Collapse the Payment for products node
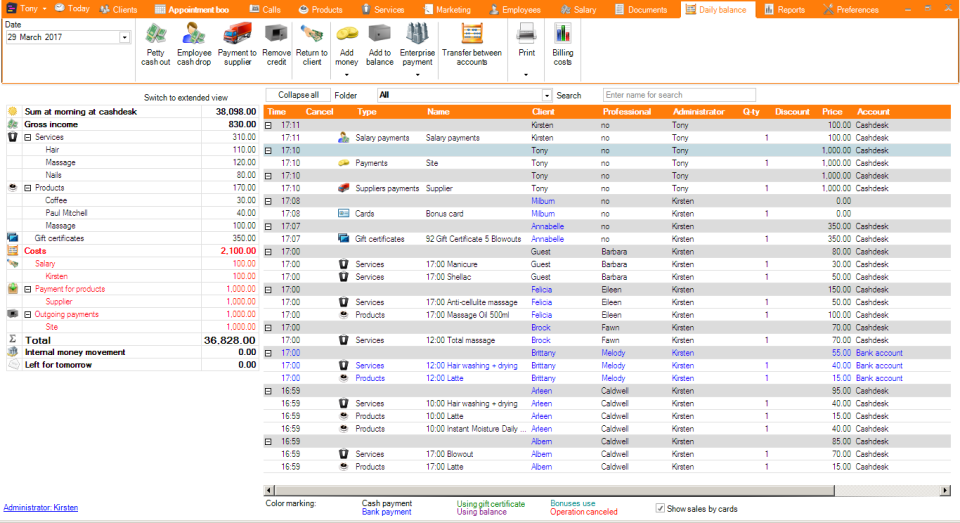The width and height of the screenshot is (960, 523). tap(28, 289)
